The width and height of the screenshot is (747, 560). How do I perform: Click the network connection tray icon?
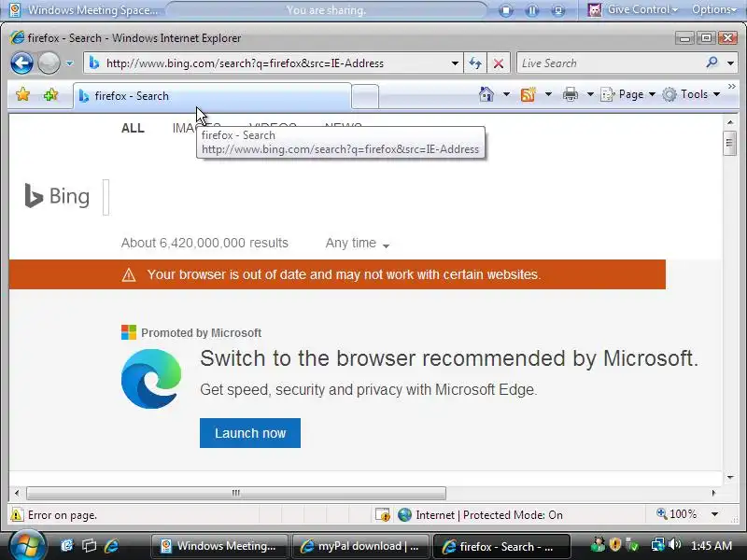click(658, 544)
